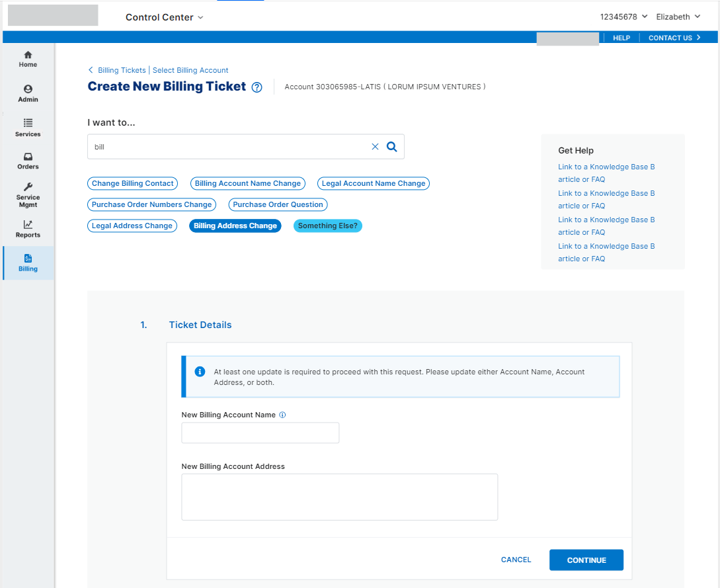
Task: Select the Admin sidebar icon
Action: [27, 93]
